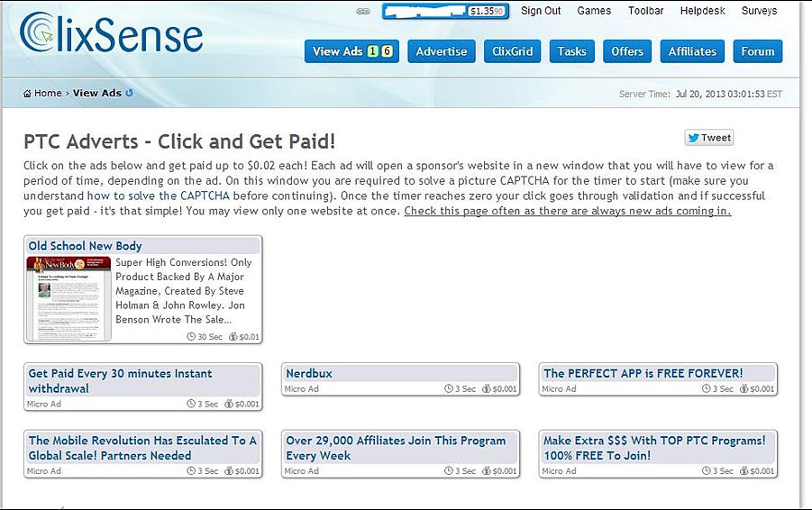This screenshot has width=812, height=510.
Task: Click 'Micro Ad' label under Nerdbux
Action: pos(301,389)
